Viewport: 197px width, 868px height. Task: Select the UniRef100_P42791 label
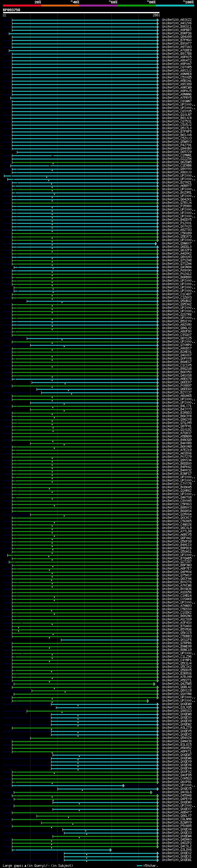point(177,145)
